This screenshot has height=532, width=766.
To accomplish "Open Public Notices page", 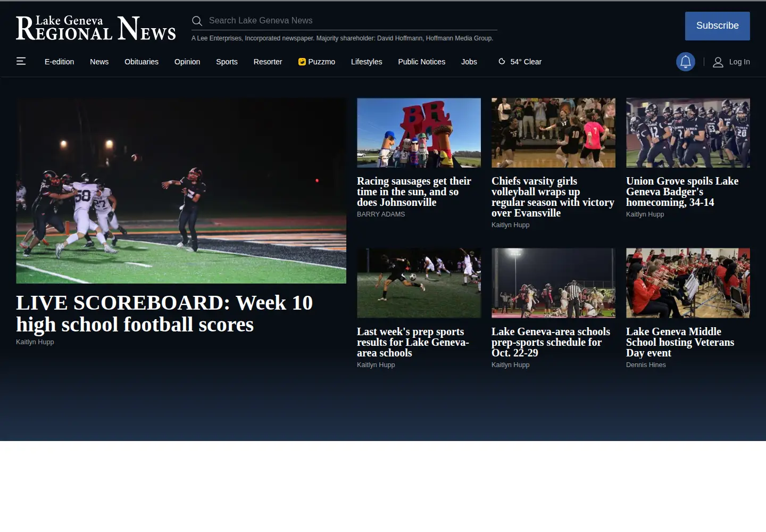I will (x=422, y=62).
